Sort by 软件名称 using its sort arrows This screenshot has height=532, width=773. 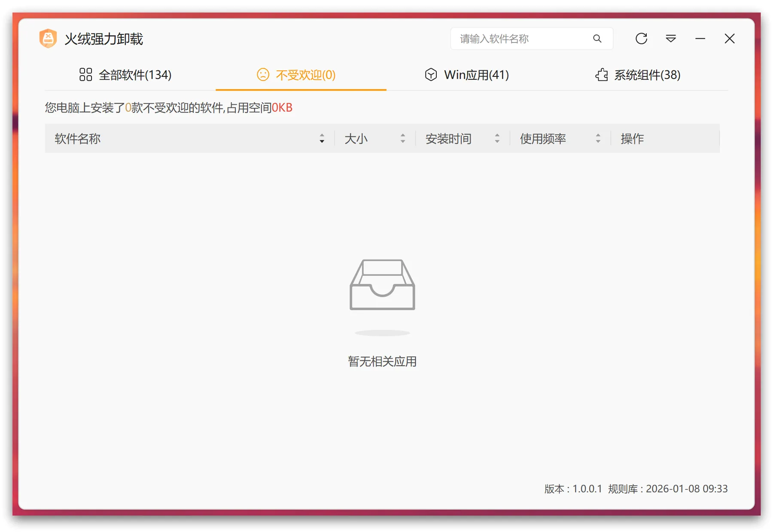pyautogui.click(x=322, y=138)
